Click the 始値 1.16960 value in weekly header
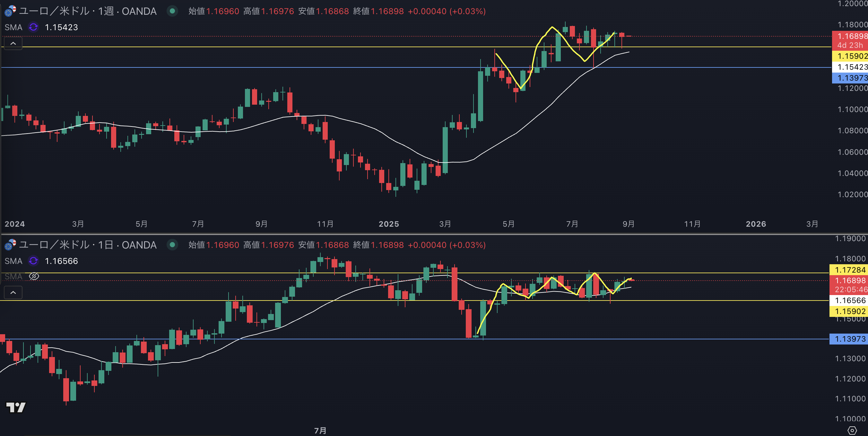The image size is (868, 436). (214, 11)
